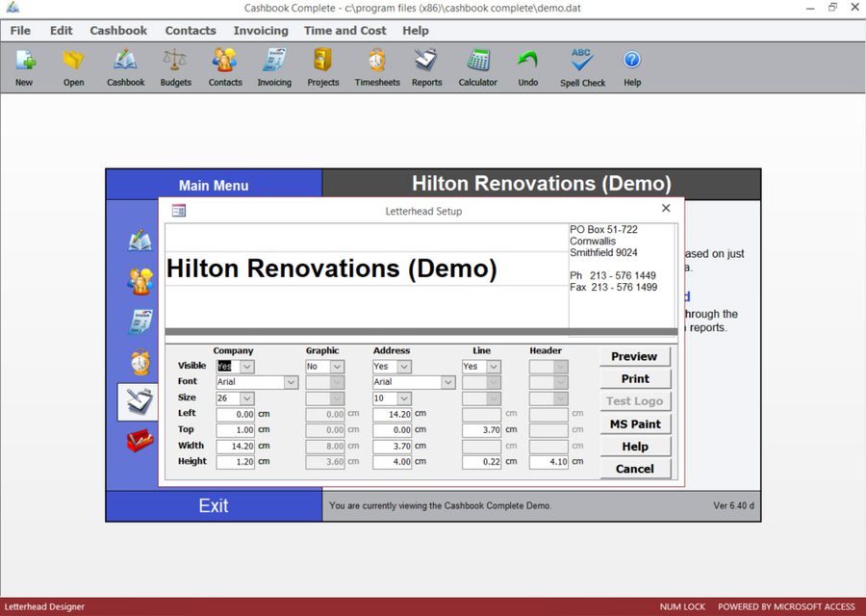Select the contacts people icon in sidebar
This screenshot has width=866, height=616.
pos(140,281)
